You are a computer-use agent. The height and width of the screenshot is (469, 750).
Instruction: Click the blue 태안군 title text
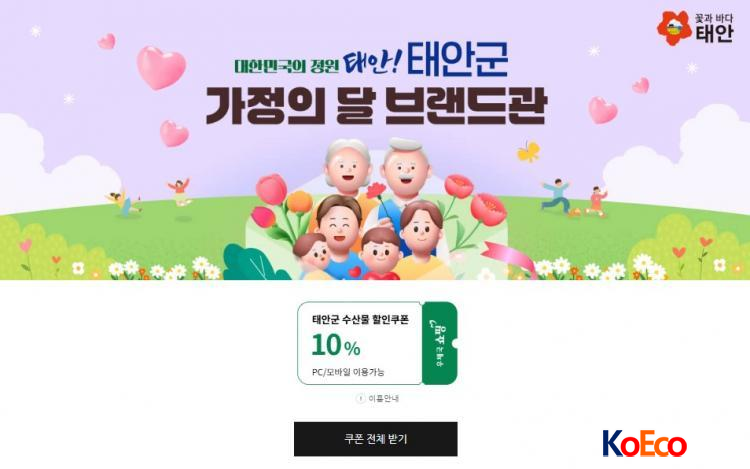pos(457,60)
